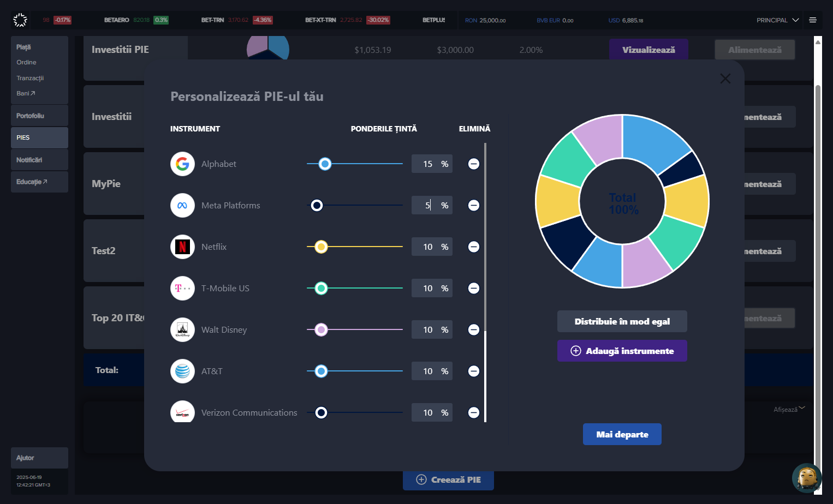Edit the Verizon Communications percentage field
Viewport: 833px width, 504px height.
(432, 412)
